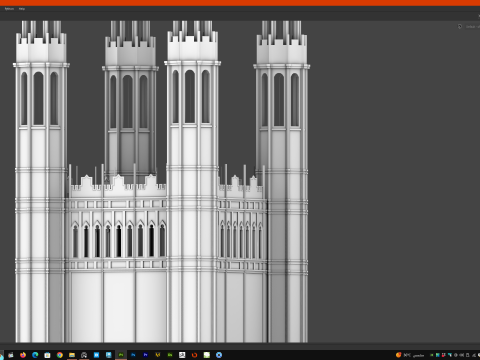Open the Help menu
The height and width of the screenshot is (360, 480).
coord(22,9)
